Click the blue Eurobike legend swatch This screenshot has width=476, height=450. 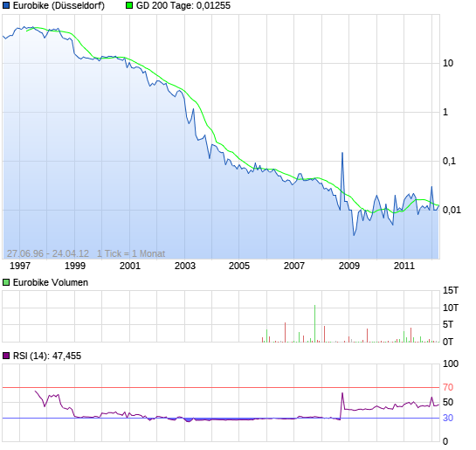(6, 5)
